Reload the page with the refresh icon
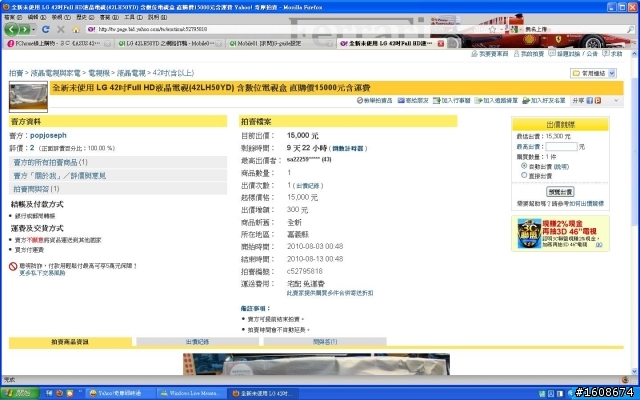The width and height of the screenshot is (640, 400). pos(46,29)
